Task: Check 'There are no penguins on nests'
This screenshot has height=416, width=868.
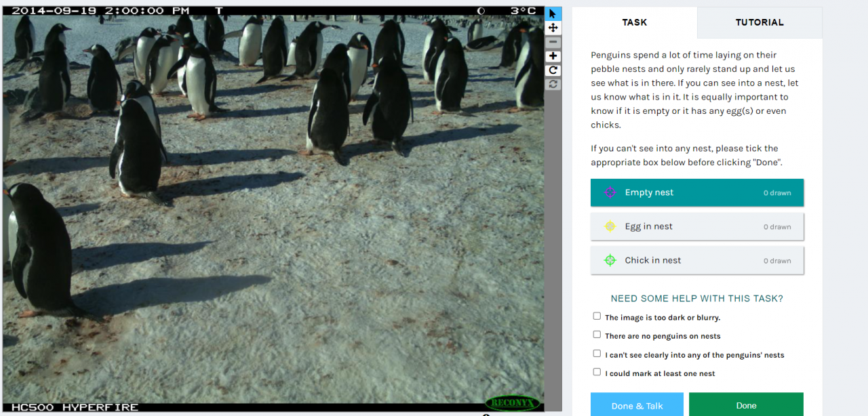Action: coord(597,335)
